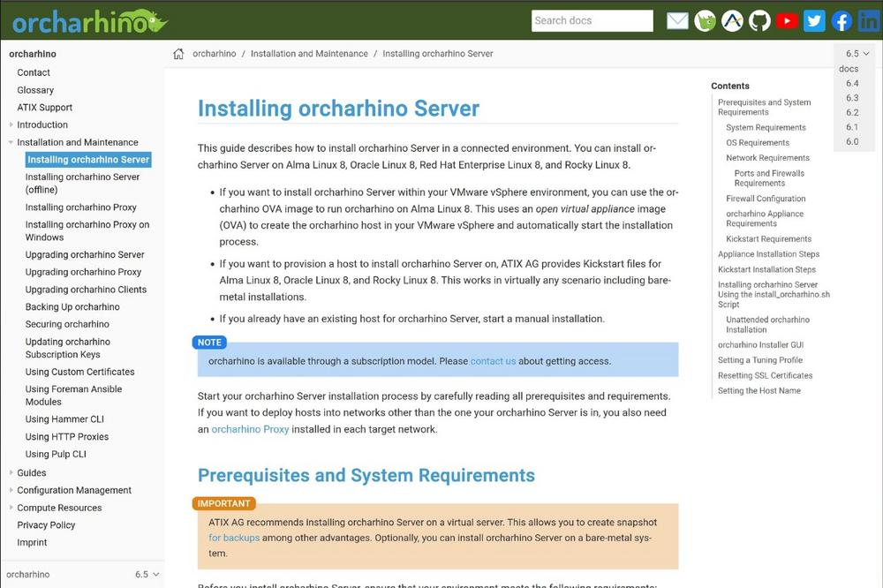Open Using Pulp CLI
The image size is (883, 588).
click(56, 454)
